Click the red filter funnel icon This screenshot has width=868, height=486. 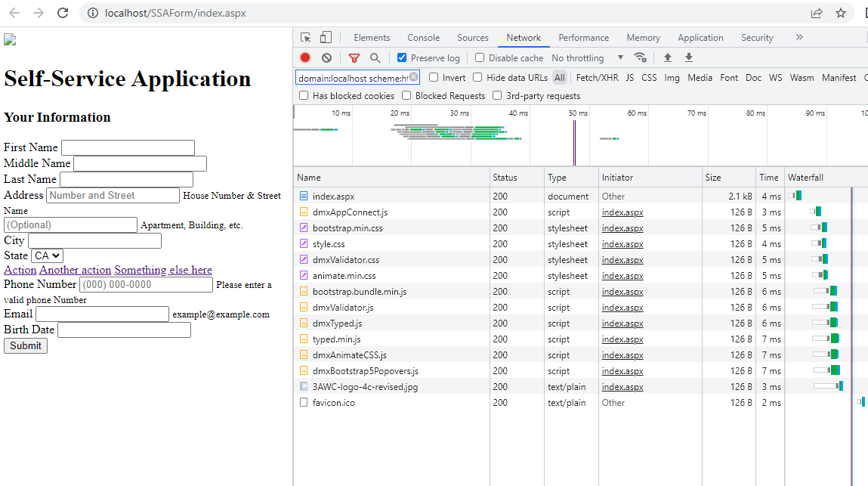point(354,57)
